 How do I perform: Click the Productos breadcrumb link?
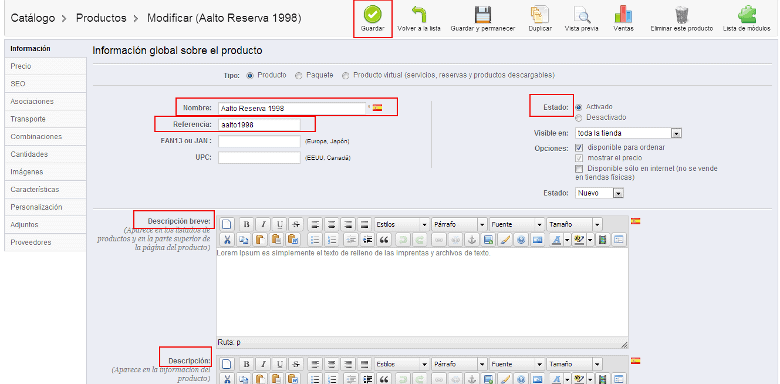point(101,18)
